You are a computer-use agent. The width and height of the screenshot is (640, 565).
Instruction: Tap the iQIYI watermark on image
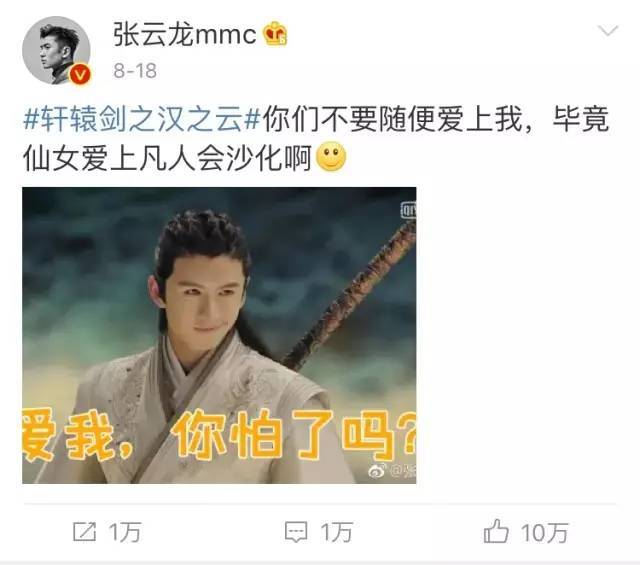pos(408,210)
